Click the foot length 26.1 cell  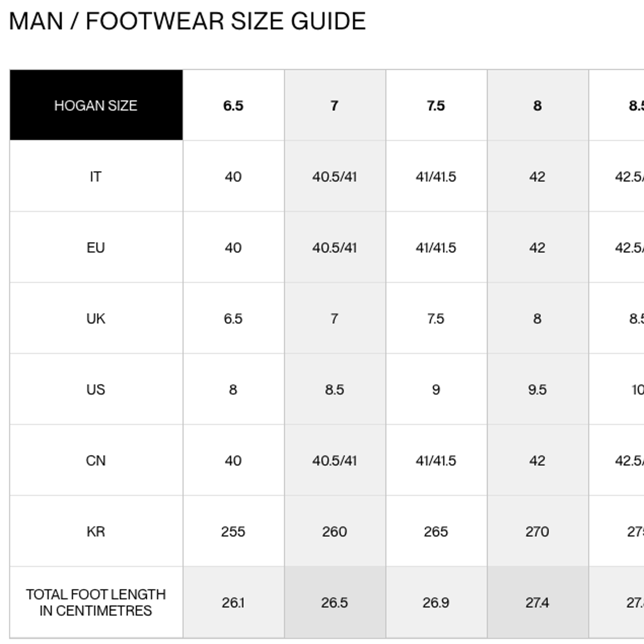[234, 602]
